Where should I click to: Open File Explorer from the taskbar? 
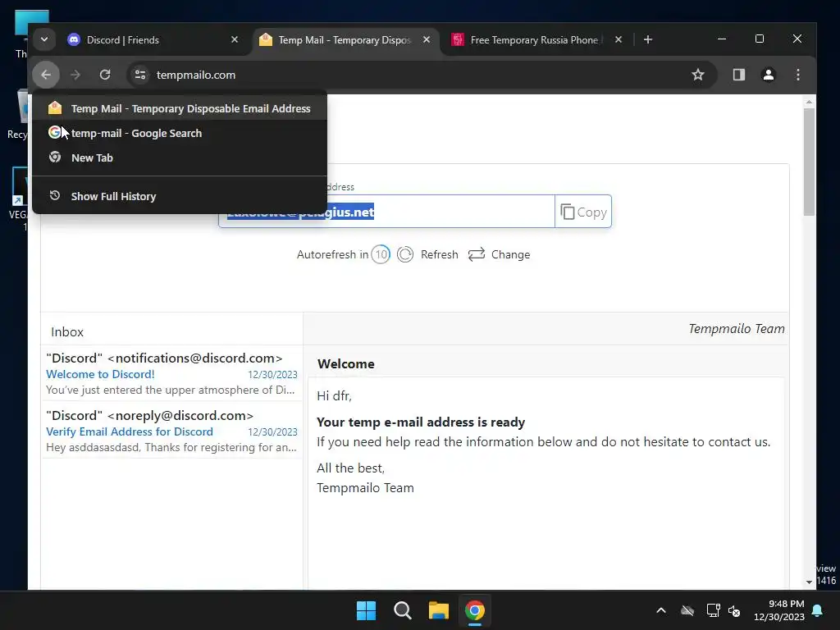coord(438,610)
